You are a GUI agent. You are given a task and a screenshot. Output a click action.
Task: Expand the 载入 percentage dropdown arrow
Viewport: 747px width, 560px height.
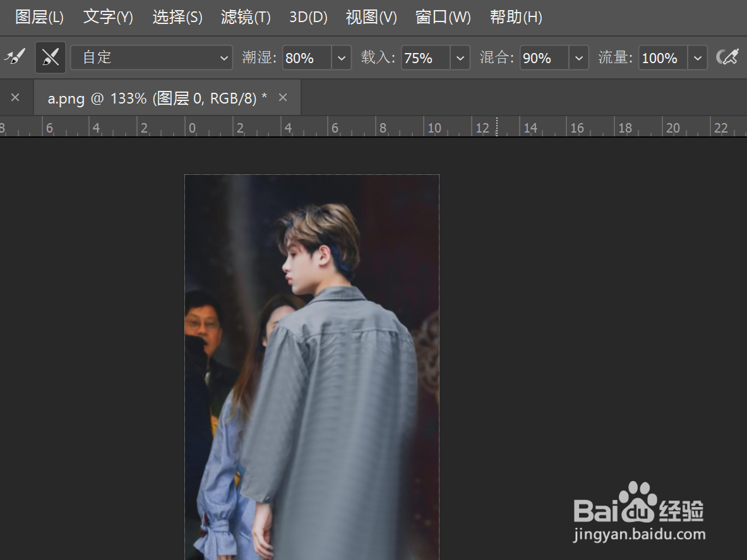tap(460, 57)
